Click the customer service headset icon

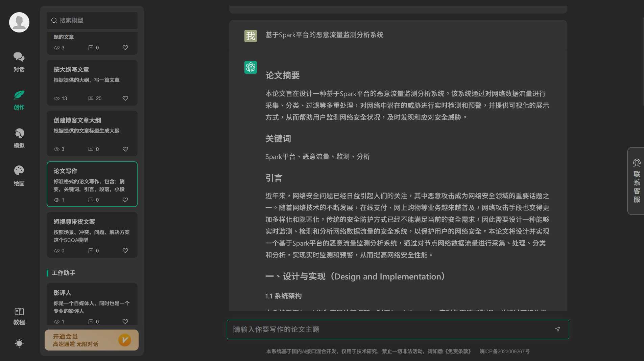[637, 163]
